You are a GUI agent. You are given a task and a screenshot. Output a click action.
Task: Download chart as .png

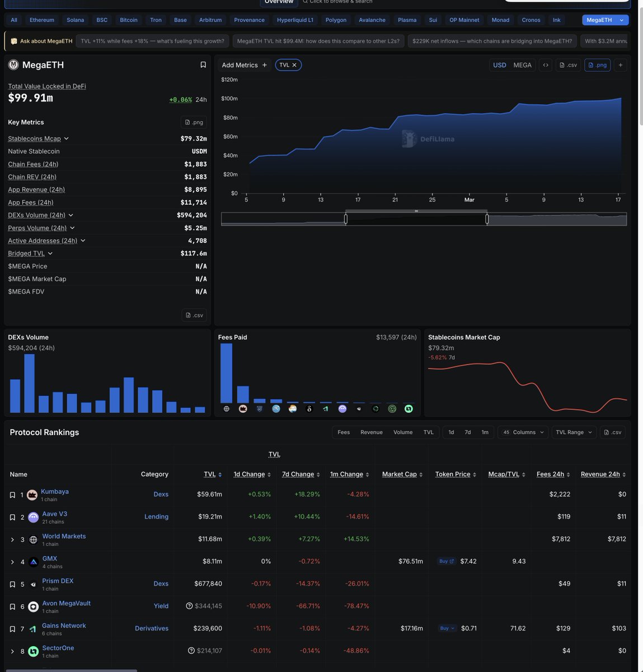(598, 65)
